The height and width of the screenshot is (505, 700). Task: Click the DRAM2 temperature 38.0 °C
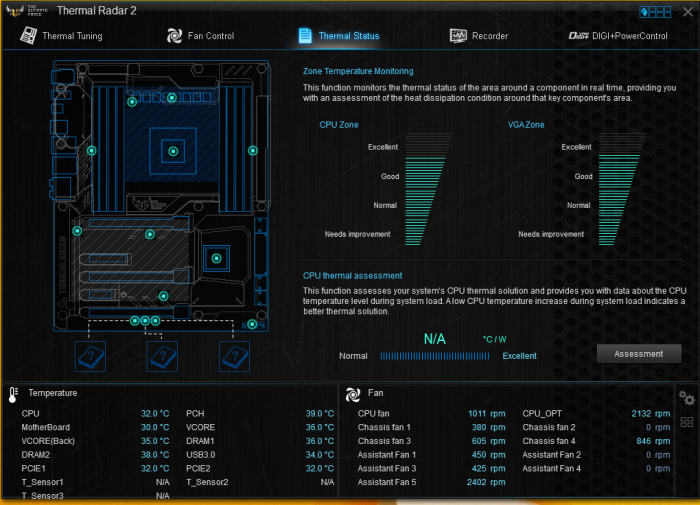[155, 455]
